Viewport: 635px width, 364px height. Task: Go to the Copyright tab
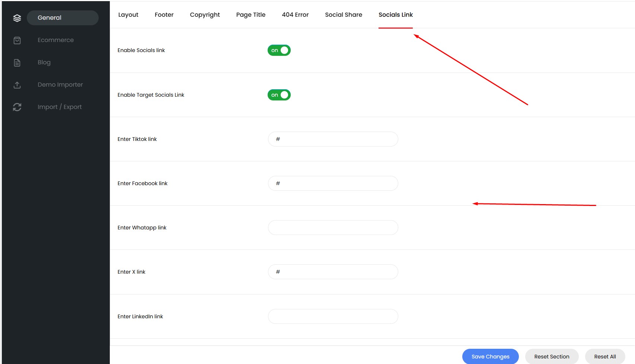[205, 15]
